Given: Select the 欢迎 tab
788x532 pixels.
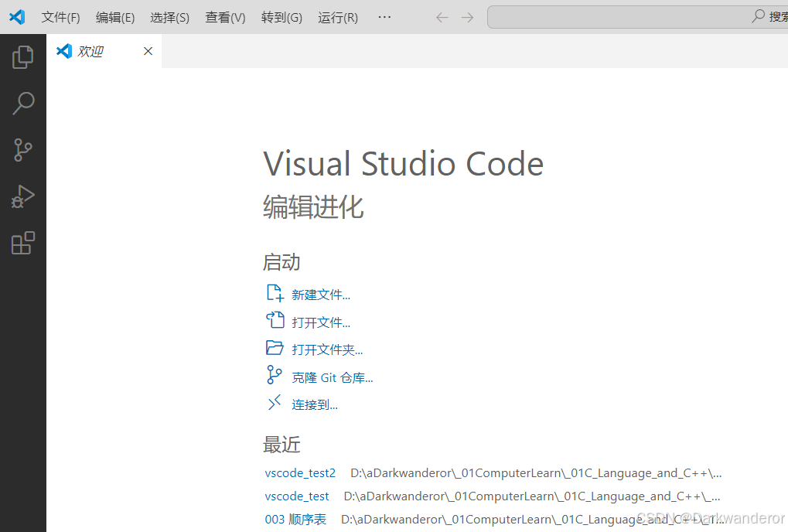Looking at the screenshot, I should pyautogui.click(x=104, y=51).
